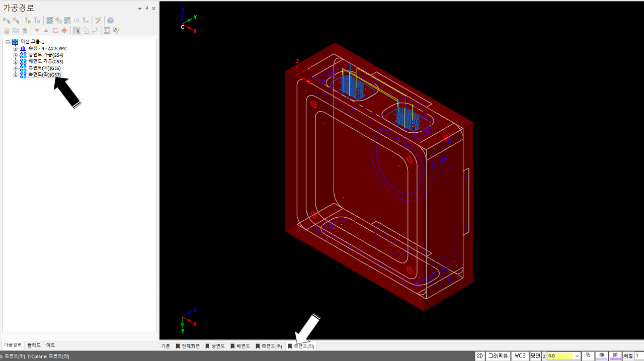Select 측면도(좌)(G57) toolpath group
The height and width of the screenshot is (361, 644).
coord(44,74)
